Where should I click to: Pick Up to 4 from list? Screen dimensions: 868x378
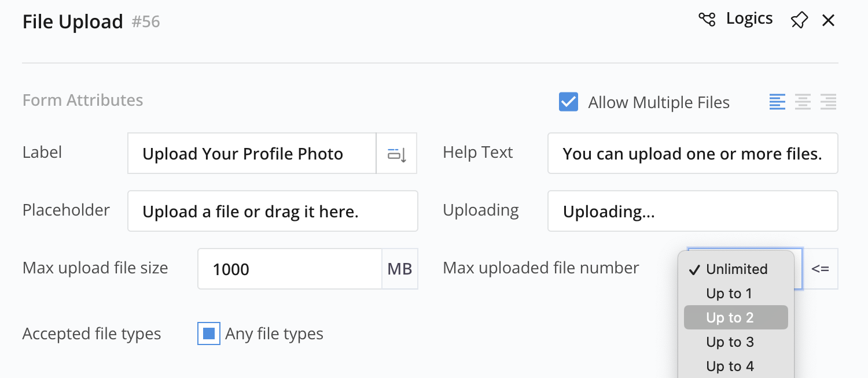tap(730, 366)
